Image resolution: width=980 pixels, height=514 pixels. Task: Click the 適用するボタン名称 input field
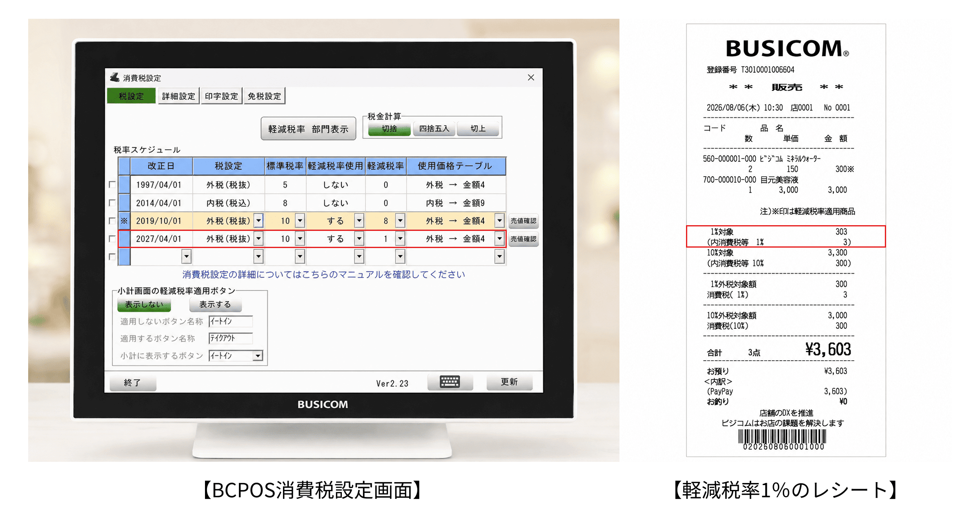pos(231,338)
